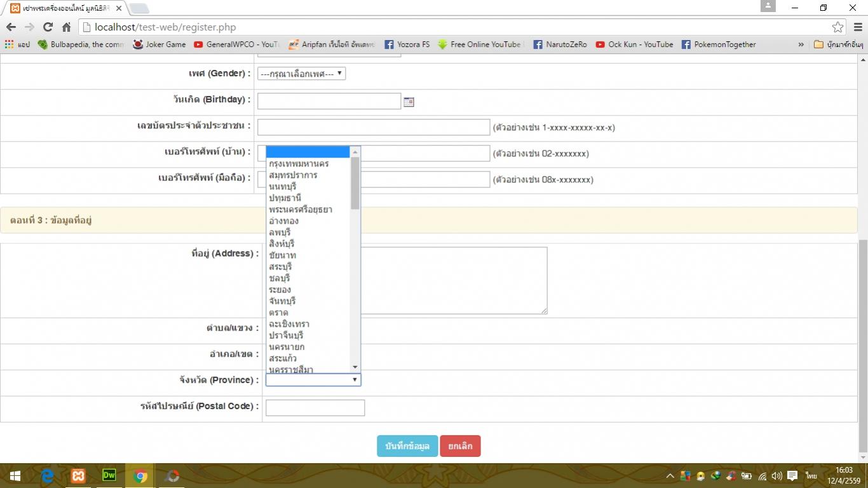Open the Joker Game bookmark
The width and height of the screenshot is (868, 488).
pos(159,44)
